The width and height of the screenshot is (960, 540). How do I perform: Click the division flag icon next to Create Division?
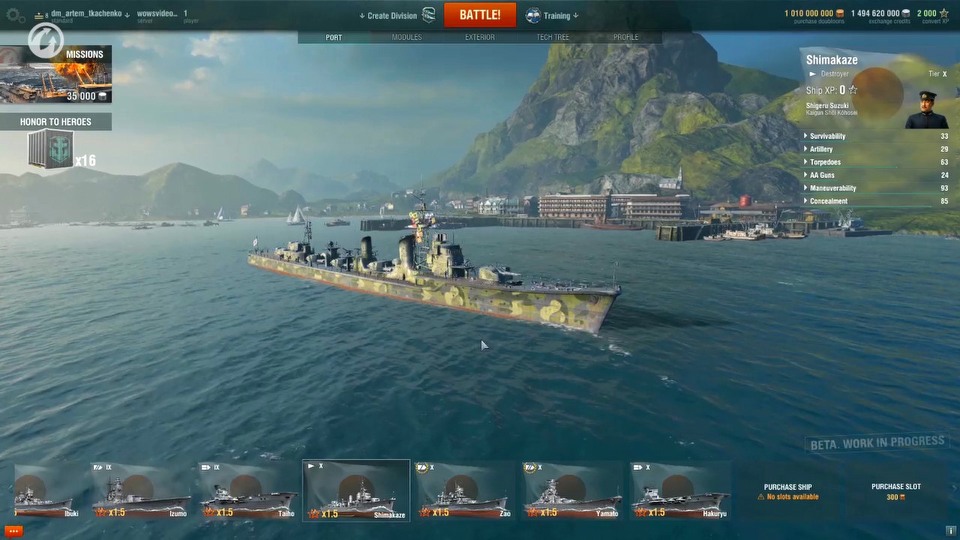429,15
